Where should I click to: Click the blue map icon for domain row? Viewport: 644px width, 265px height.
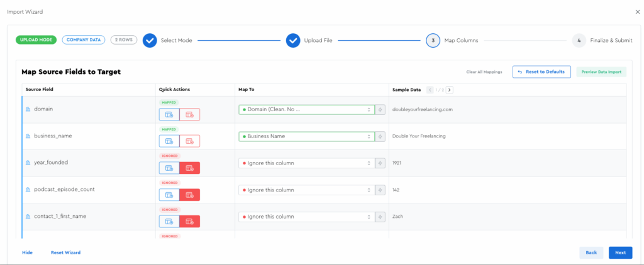pyautogui.click(x=169, y=114)
